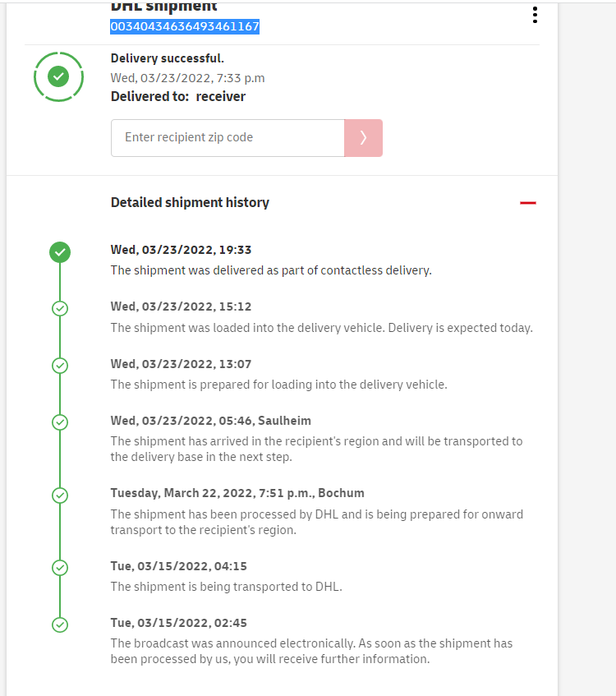Click the checkmark icon beside 04:15 entry
616x696 pixels.
point(60,567)
